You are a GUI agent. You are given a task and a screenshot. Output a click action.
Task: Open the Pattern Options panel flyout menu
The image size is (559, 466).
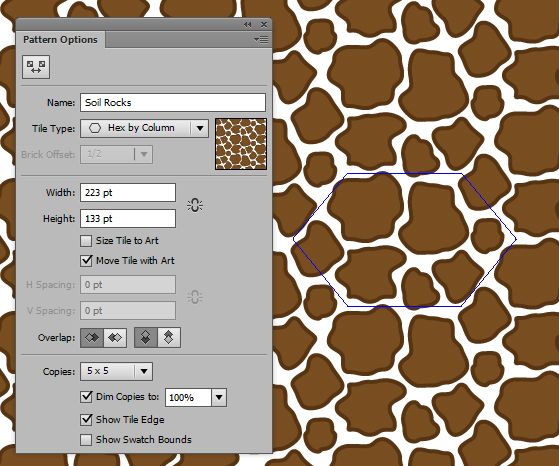[x=261, y=40]
